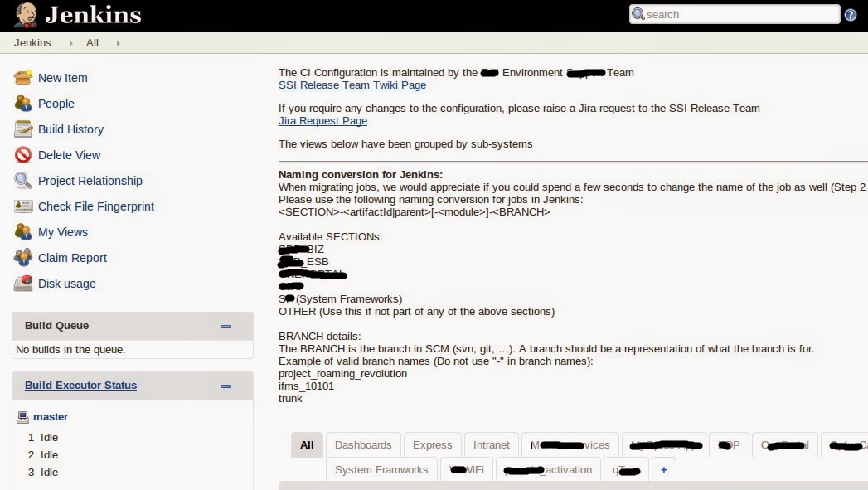
Task: Open the master node link
Action: (x=51, y=417)
